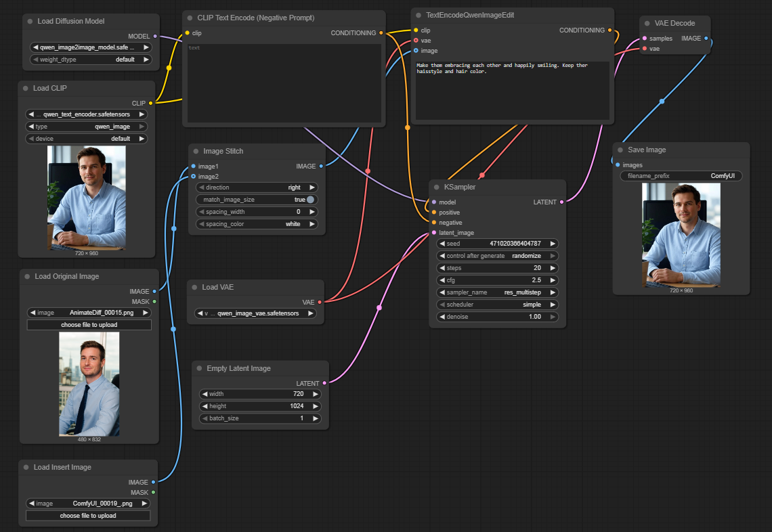Click the collapse dot on Image Stitch node
The height and width of the screenshot is (532, 772).
(x=196, y=152)
